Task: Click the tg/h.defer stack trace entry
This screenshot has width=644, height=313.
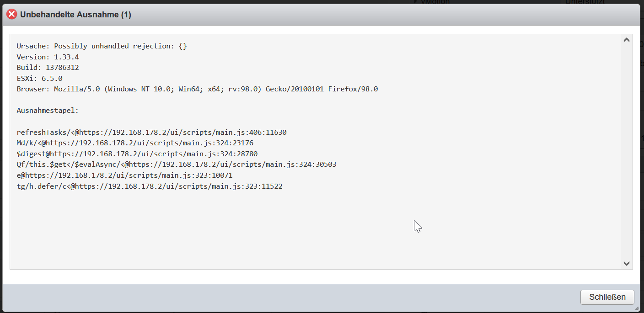Action: [x=150, y=186]
